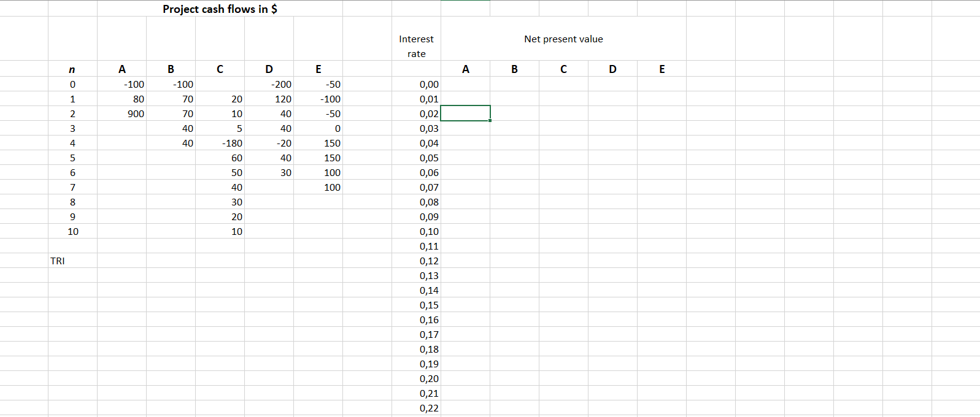Click the 0,05 interest rate cell
Image resolution: width=980 pixels, height=417 pixels.
coord(416,158)
